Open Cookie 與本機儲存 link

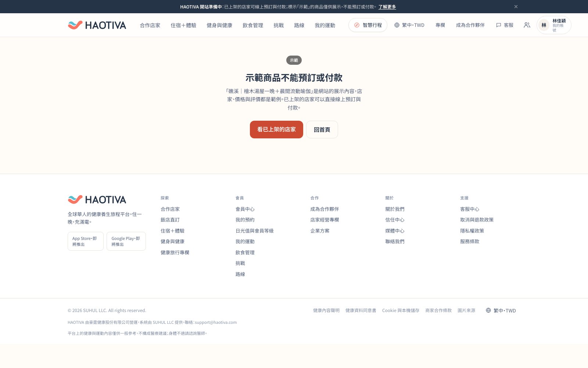pyautogui.click(x=401, y=311)
